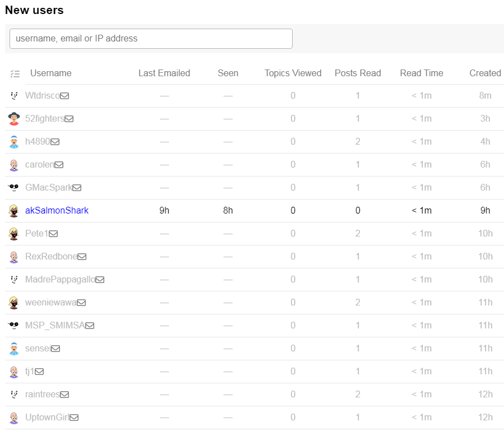Viewport: 504px width, 431px height.
Task: Click the envelope icon next to Wtdrisco
Action: [64, 96]
